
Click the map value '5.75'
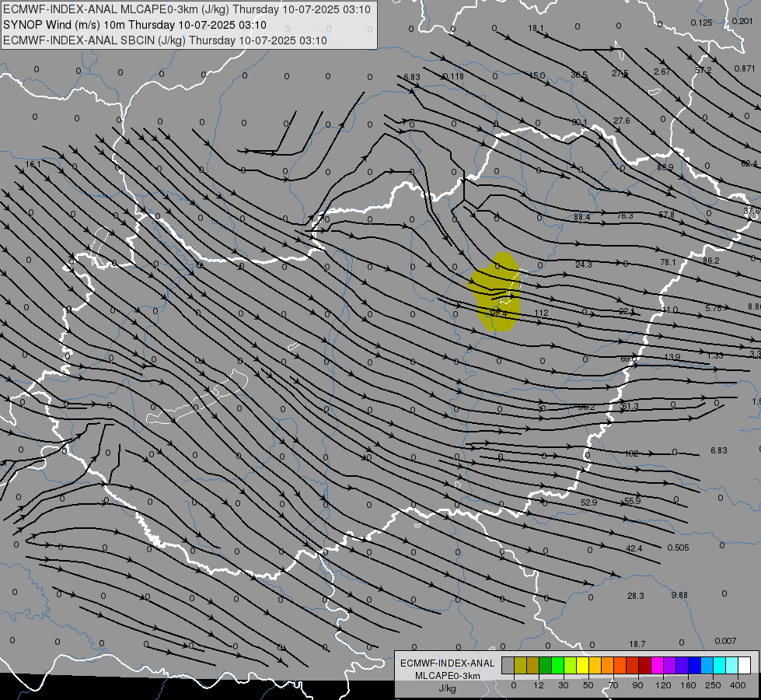point(713,308)
